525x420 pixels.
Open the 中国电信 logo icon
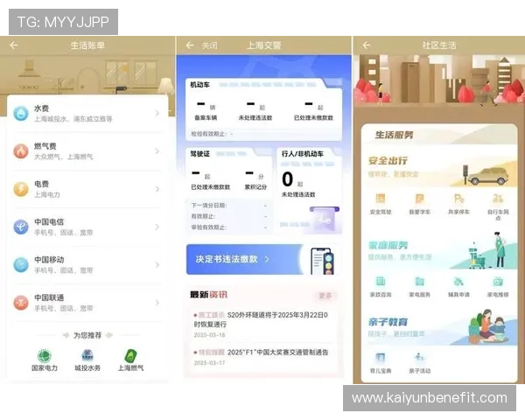21,227
